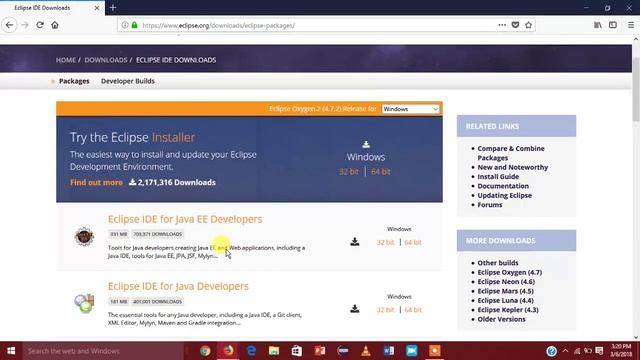This screenshot has width=640, height=360.
Task: Click download icon above Windows installer label
Action: tap(366, 144)
